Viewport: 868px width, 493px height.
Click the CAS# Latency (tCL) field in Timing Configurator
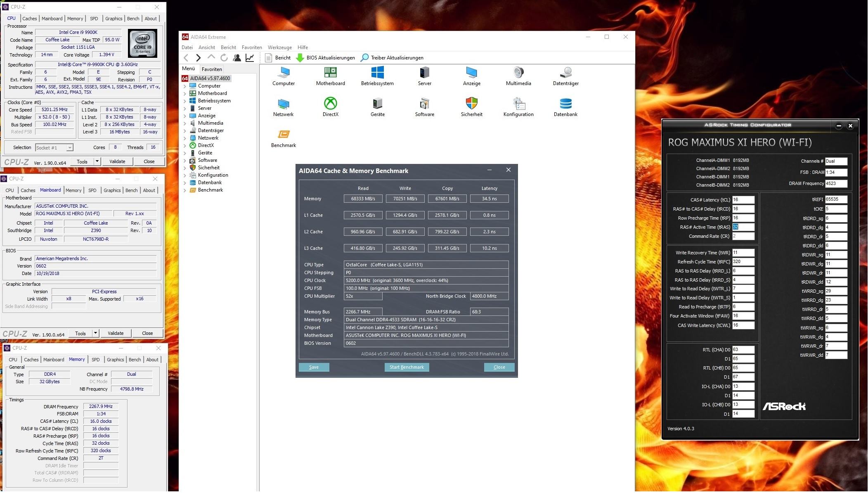coord(743,200)
